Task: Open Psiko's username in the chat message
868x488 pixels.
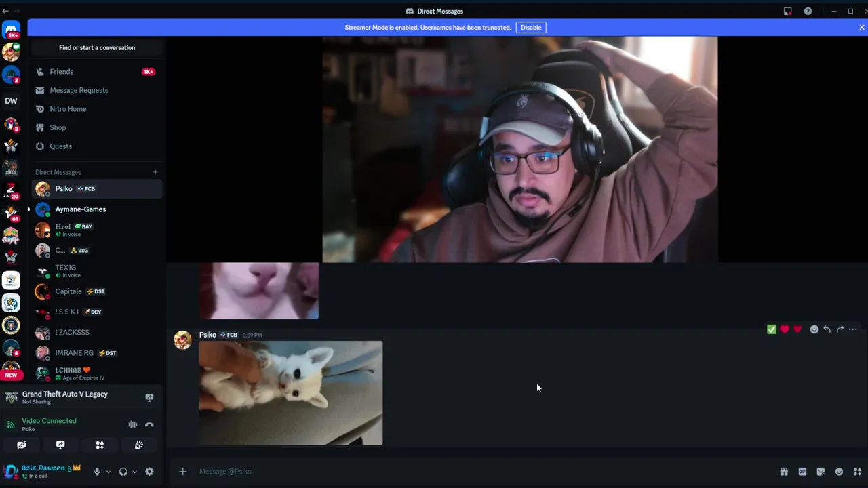Action: coord(208,335)
